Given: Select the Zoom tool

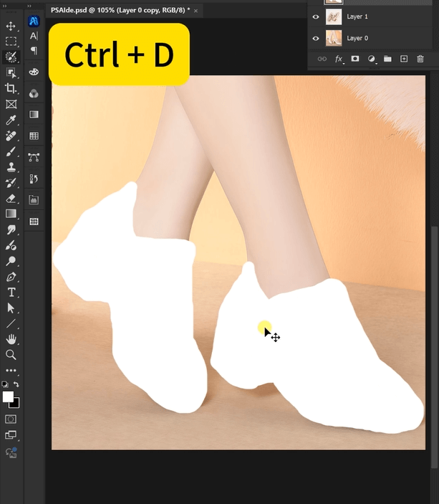Looking at the screenshot, I should pos(11,355).
